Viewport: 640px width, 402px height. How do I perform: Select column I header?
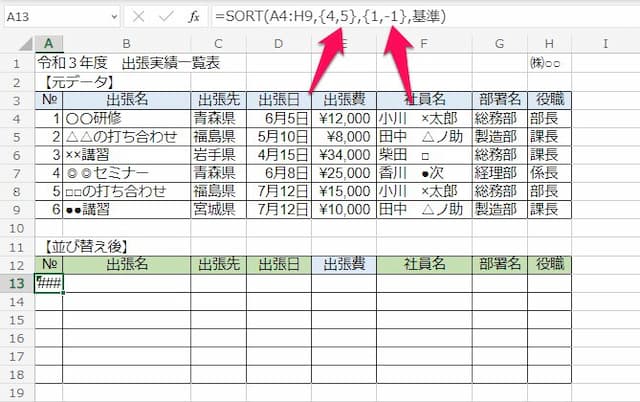pyautogui.click(x=605, y=44)
